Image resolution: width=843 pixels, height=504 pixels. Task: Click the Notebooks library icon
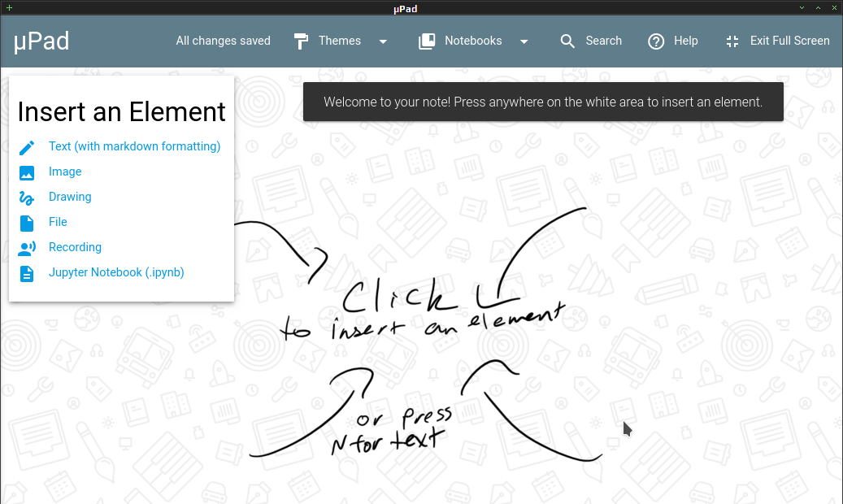[x=427, y=41]
